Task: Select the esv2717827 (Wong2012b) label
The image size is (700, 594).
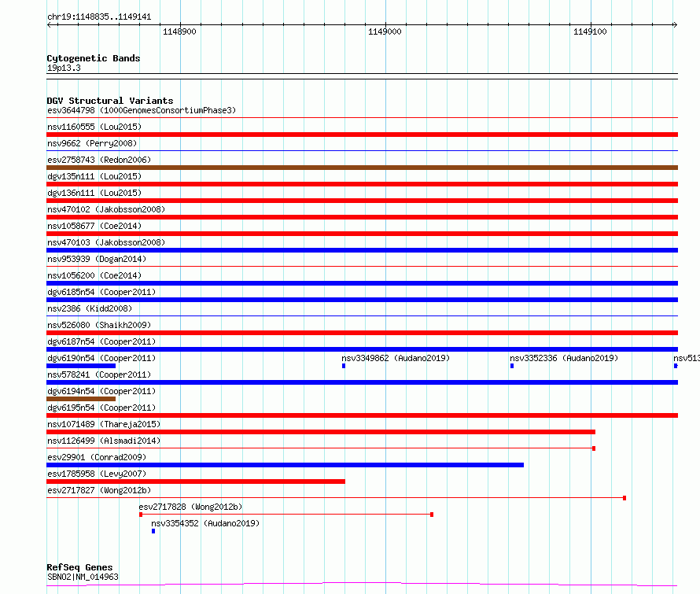Action: coord(99,490)
